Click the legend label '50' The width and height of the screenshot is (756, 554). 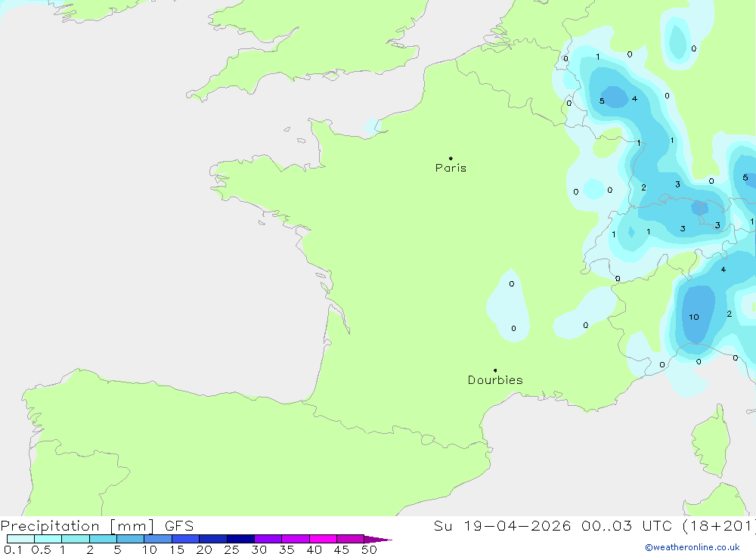click(x=369, y=549)
